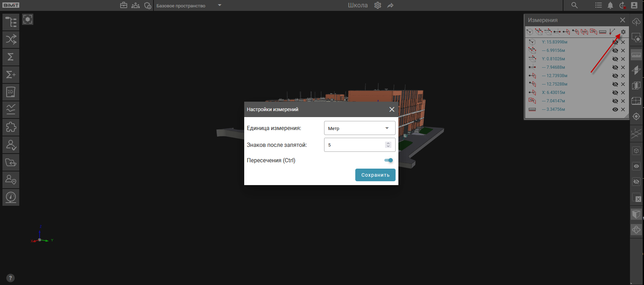Open the 2D drawing sheet tool
This screenshot has height=285, width=644.
(x=11, y=92)
